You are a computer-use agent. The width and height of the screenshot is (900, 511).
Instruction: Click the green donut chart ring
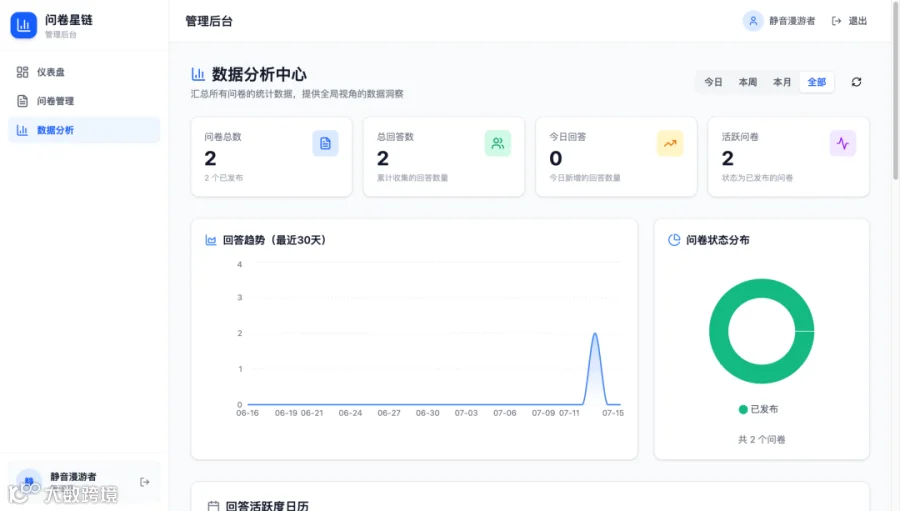point(719,331)
